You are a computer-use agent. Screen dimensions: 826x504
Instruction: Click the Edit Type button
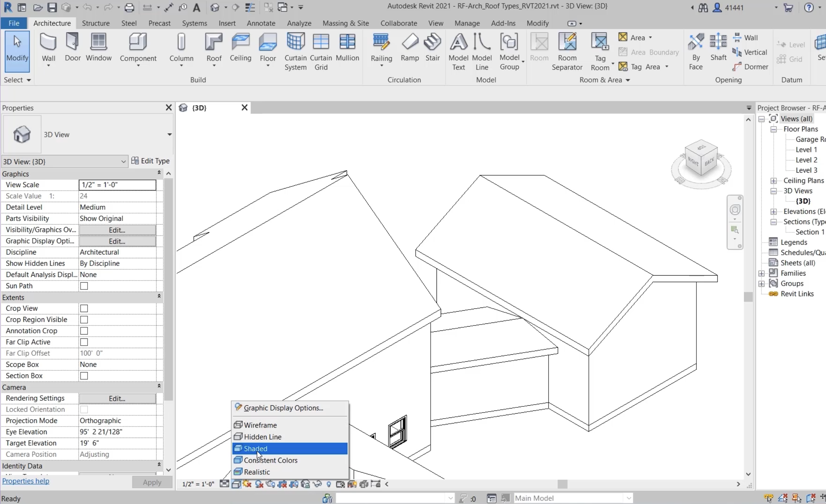(150, 161)
